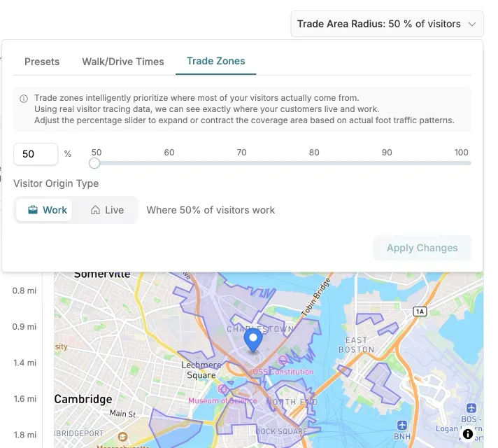Image resolution: width=498 pixels, height=448 pixels.
Task: Click the Apply Changes button
Action: [422, 248]
